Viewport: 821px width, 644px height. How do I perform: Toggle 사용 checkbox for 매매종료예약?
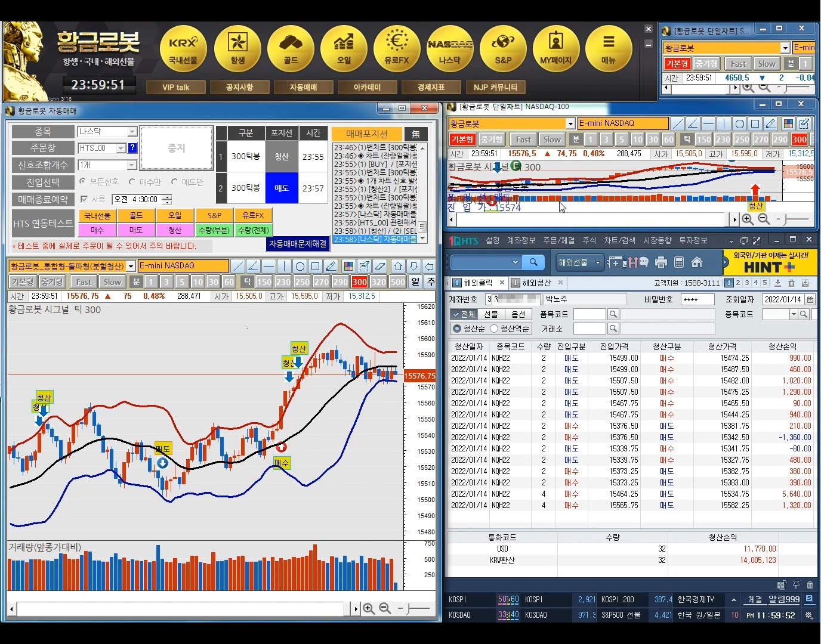(84, 199)
